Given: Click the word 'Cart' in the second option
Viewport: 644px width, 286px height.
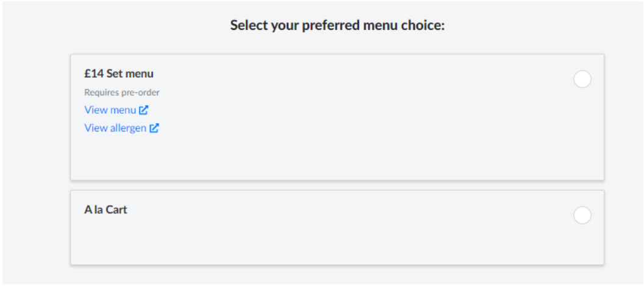Looking at the screenshot, I should pyautogui.click(x=116, y=210).
